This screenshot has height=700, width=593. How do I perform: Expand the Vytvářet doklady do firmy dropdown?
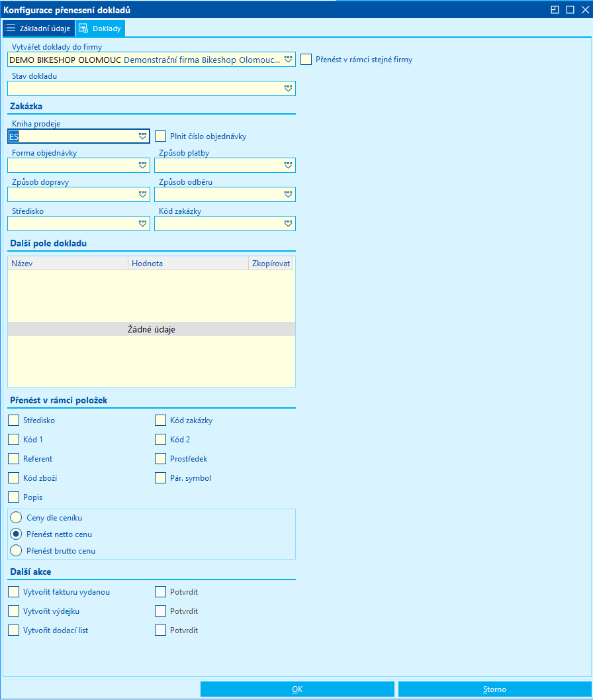tap(289, 60)
